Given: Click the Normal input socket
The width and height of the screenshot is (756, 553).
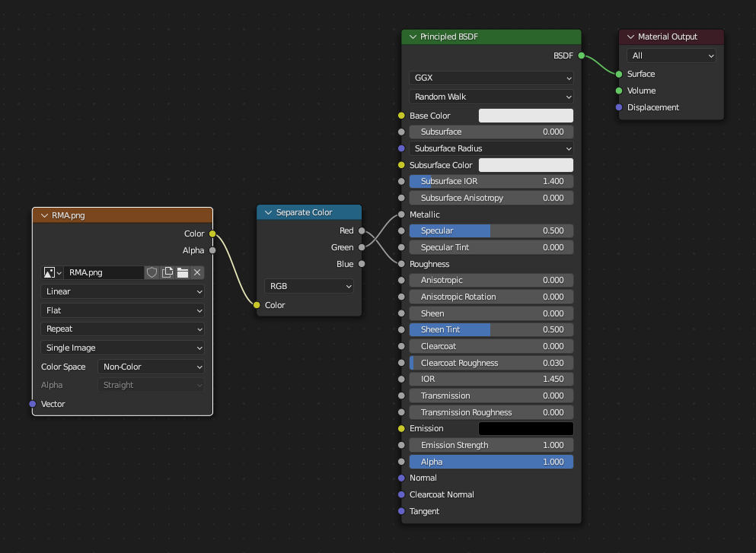Looking at the screenshot, I should [x=401, y=478].
